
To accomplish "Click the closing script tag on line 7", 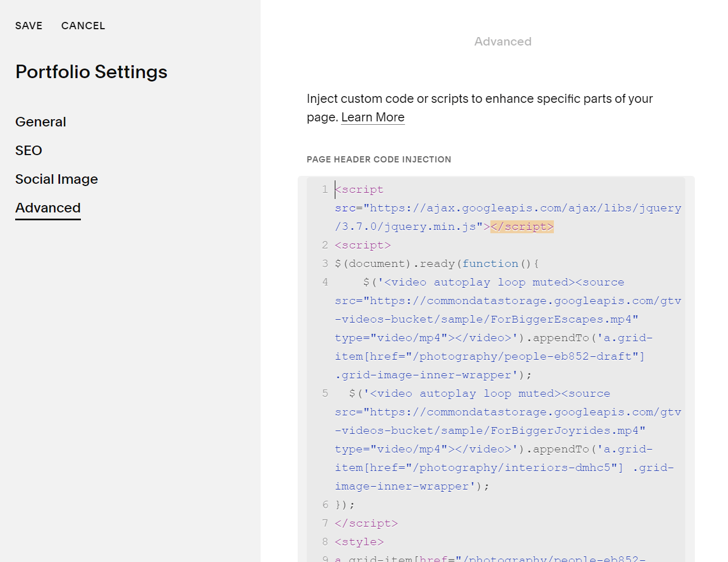I will click(x=366, y=523).
